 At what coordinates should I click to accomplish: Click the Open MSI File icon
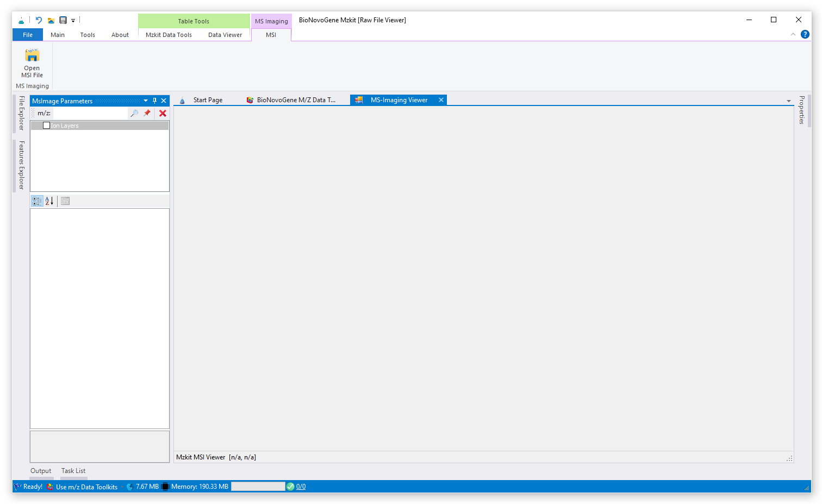tap(32, 56)
